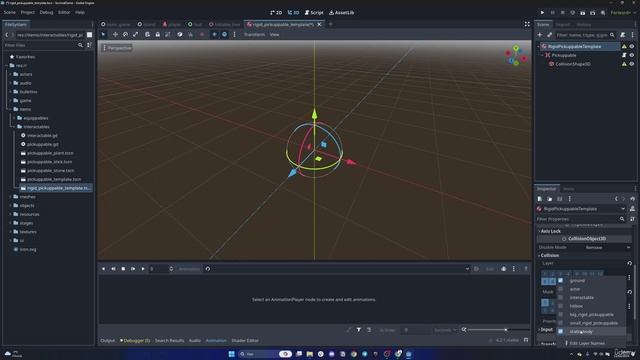Reset the collision Layer value
Viewport: 640px width, 360px height.
(629, 263)
